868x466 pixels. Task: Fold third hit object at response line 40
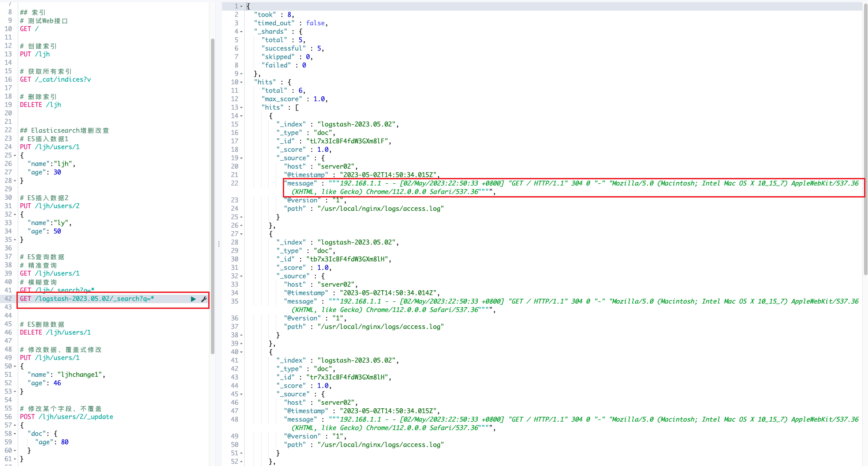tap(241, 352)
